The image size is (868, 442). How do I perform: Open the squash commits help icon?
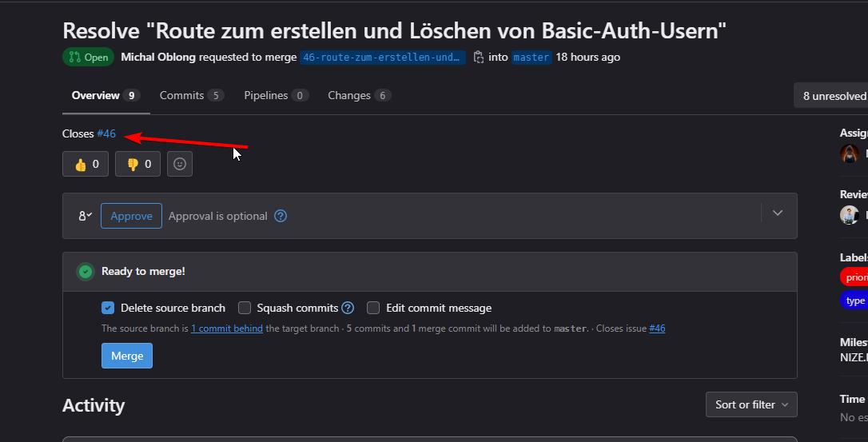348,308
